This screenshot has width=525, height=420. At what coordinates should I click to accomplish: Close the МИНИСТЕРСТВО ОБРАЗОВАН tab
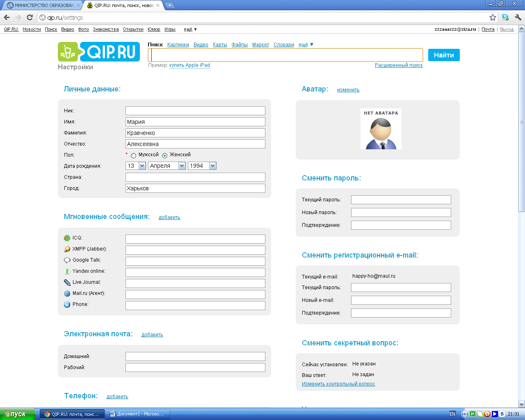tap(78, 5)
